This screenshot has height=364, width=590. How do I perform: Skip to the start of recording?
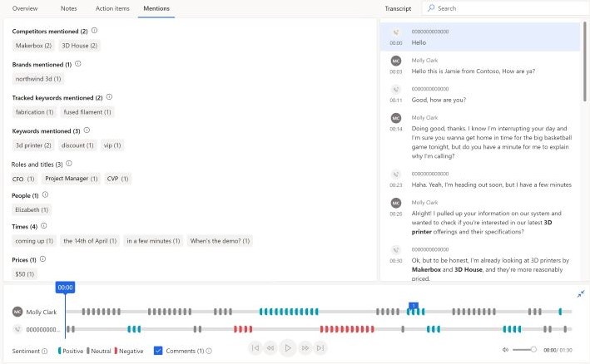pyautogui.click(x=255, y=348)
